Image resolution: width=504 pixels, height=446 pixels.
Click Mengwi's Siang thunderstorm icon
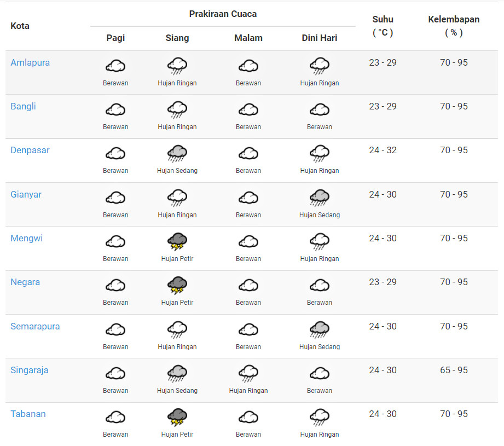(x=177, y=241)
